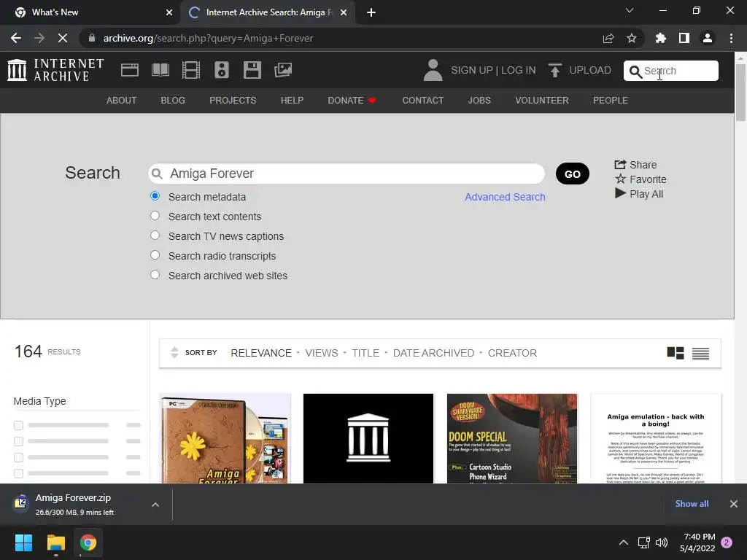Open the images icon in header
Viewport: 747px width, 560px height.
pos(283,70)
